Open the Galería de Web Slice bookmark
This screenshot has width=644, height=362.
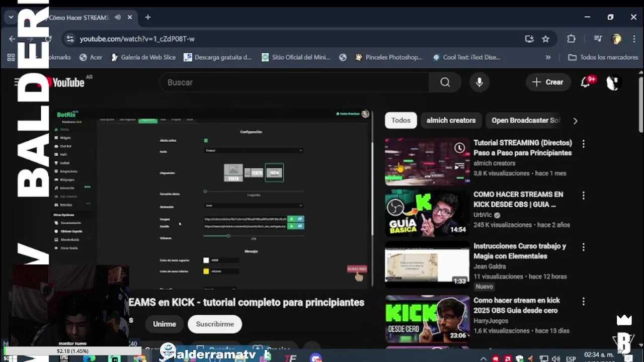(x=143, y=57)
